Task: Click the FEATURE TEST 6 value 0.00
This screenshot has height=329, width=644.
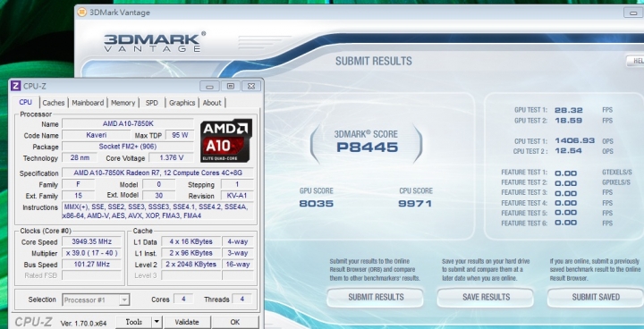Action: click(565, 223)
